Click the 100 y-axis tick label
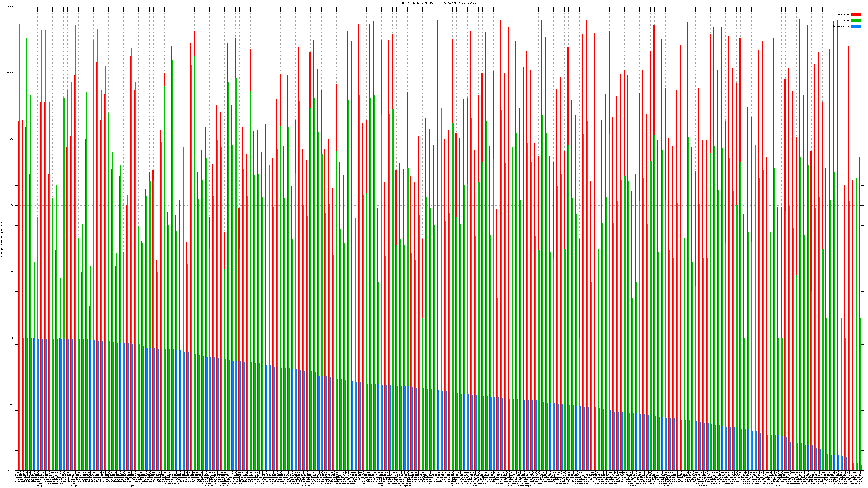The image size is (868, 488). click(x=12, y=206)
